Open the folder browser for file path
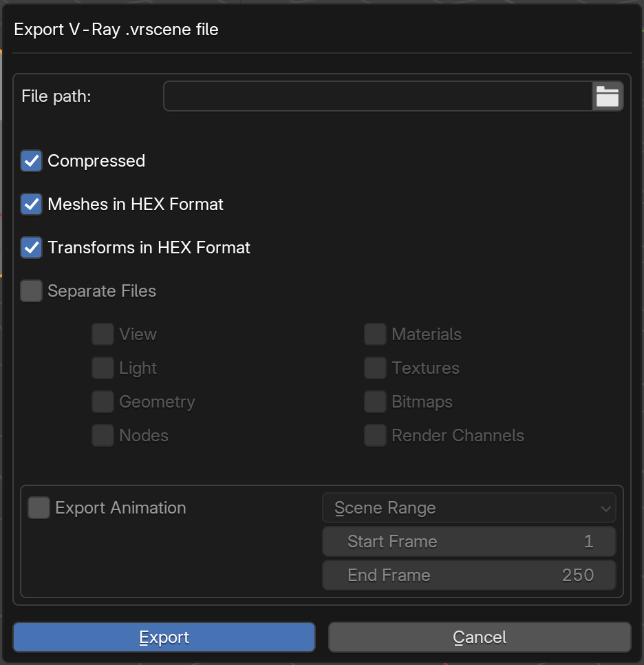 click(x=607, y=96)
